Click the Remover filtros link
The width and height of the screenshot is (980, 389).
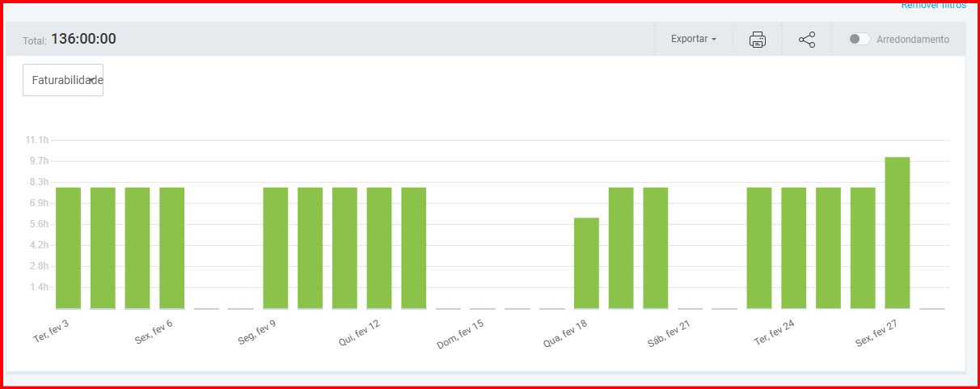933,5
